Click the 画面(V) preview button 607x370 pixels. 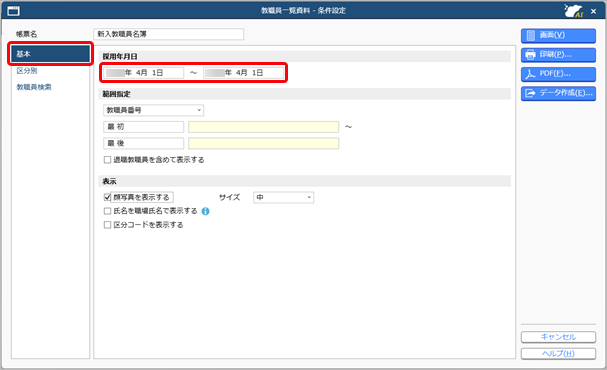[x=558, y=35]
